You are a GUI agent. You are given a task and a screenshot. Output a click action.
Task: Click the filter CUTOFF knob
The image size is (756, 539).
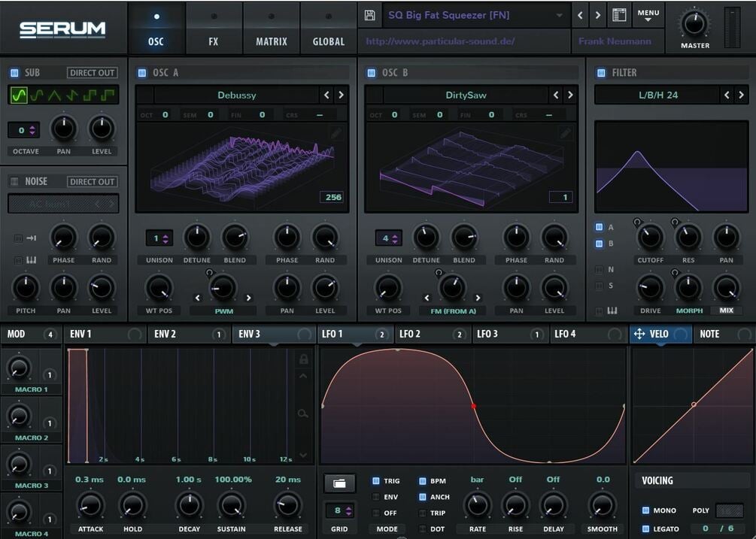[650, 237]
